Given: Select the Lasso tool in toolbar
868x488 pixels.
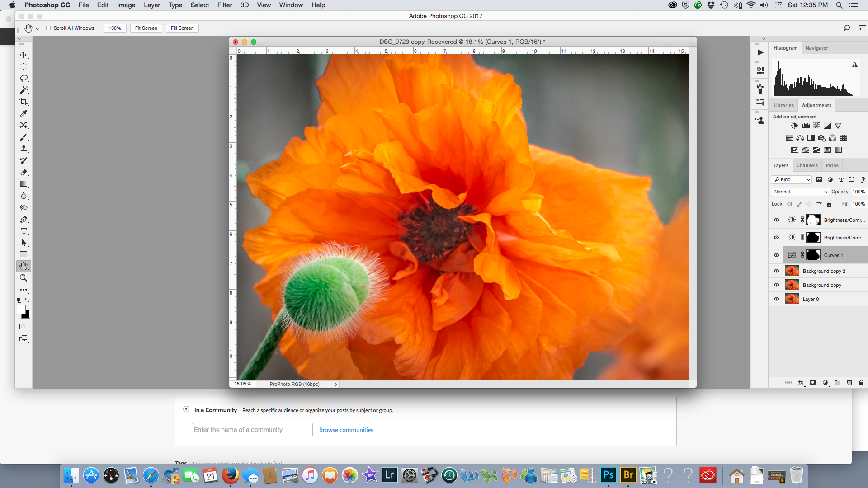Looking at the screenshot, I should tap(24, 78).
